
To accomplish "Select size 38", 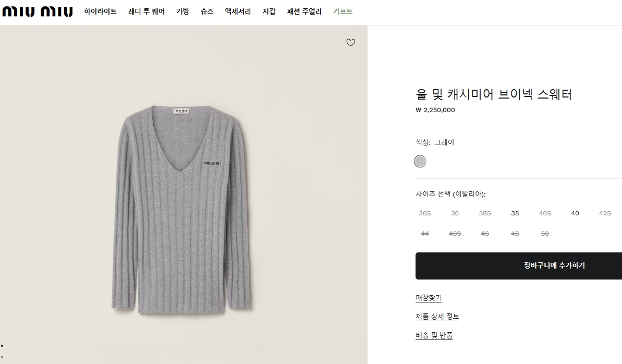I will (x=515, y=213).
